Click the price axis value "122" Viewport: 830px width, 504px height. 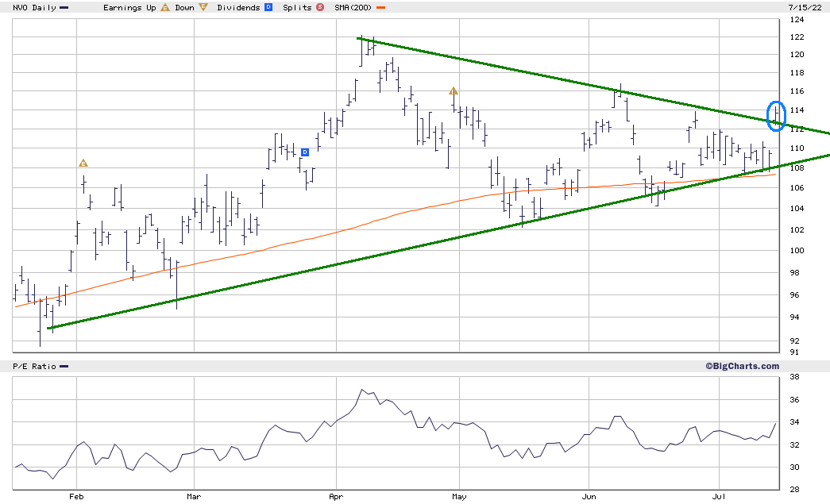point(797,37)
